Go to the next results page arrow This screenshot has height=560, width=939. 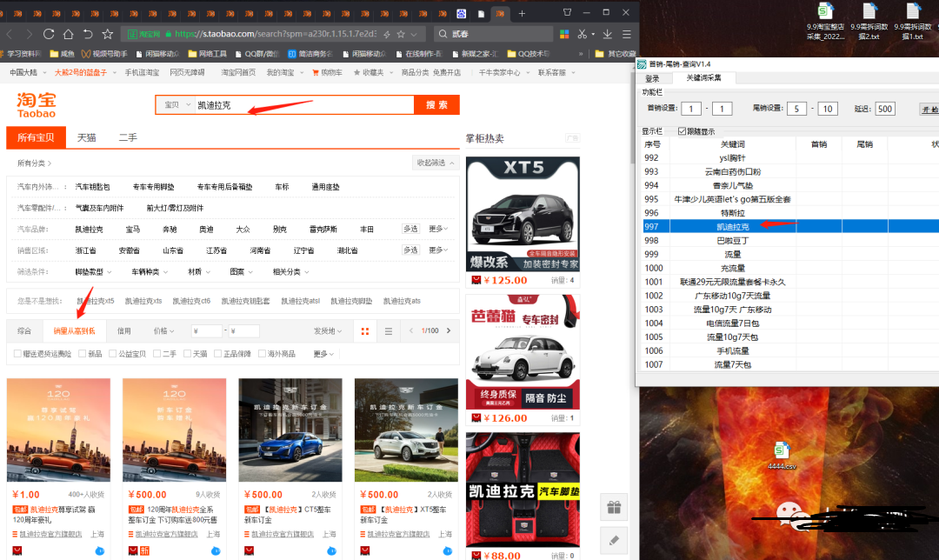click(x=449, y=330)
